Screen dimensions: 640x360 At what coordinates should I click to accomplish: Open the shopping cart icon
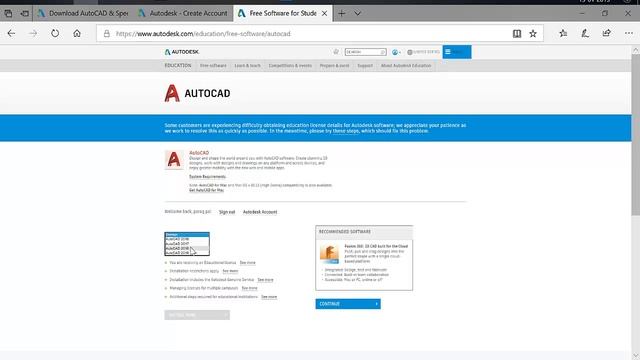(x=336, y=52)
